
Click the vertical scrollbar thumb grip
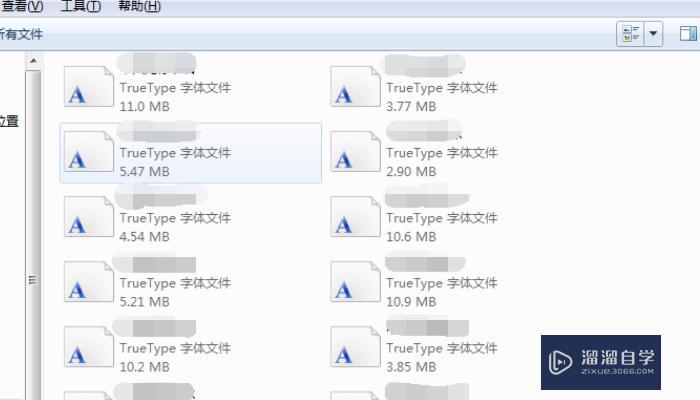click(x=32, y=280)
